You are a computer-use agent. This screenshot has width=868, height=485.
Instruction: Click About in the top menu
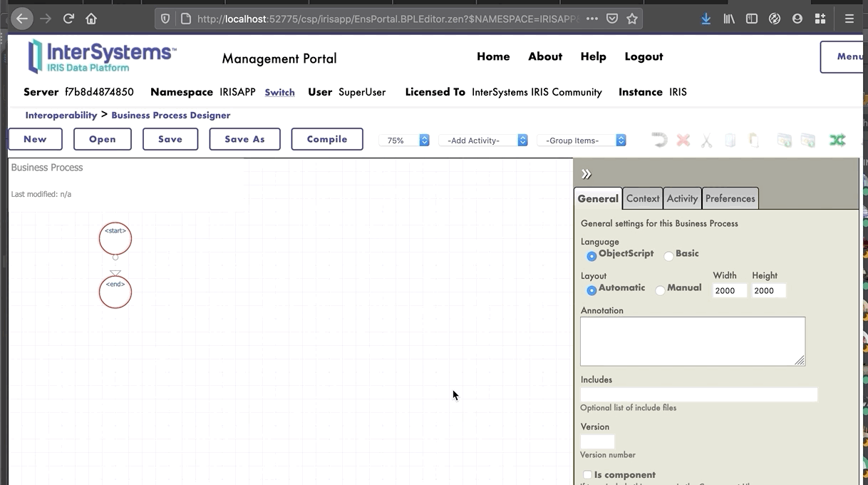545,56
